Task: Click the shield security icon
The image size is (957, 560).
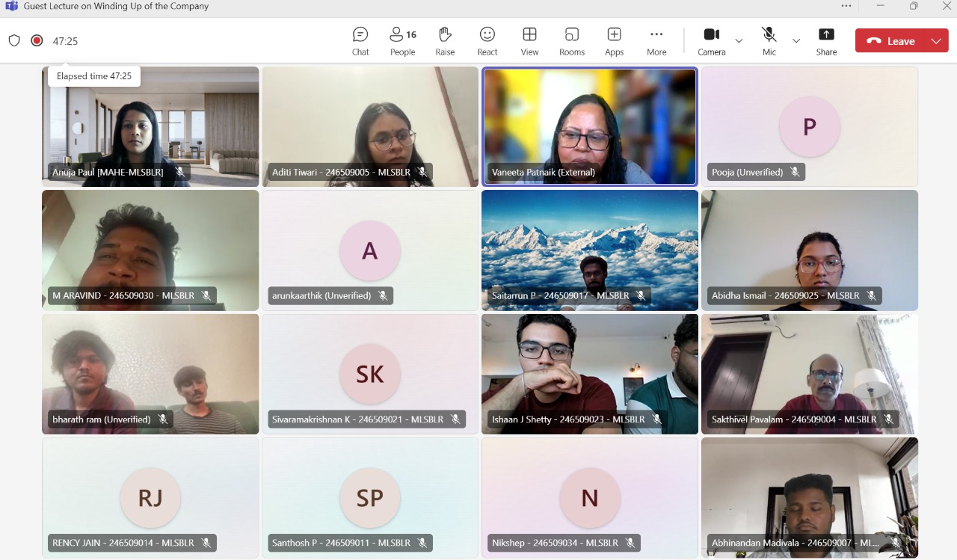Action: pyautogui.click(x=14, y=40)
